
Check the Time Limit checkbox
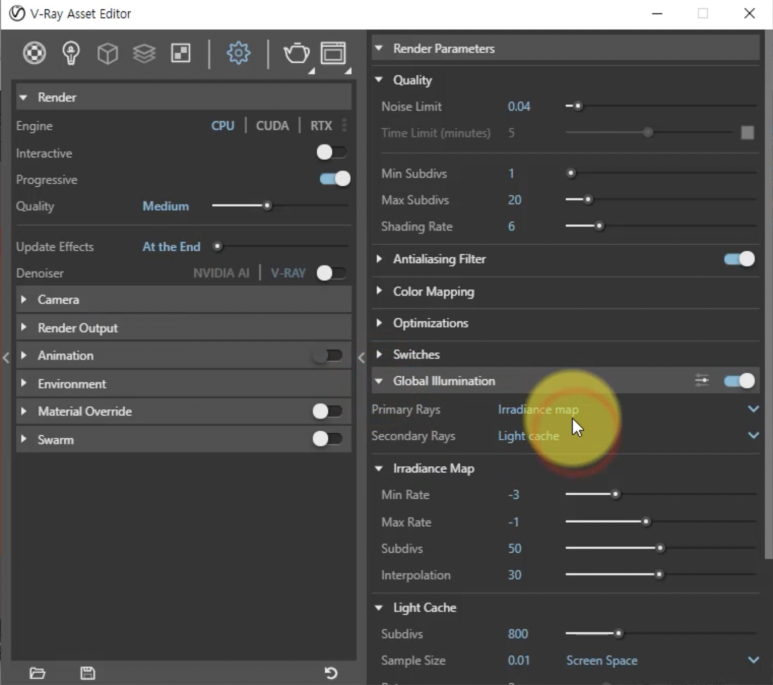point(747,132)
